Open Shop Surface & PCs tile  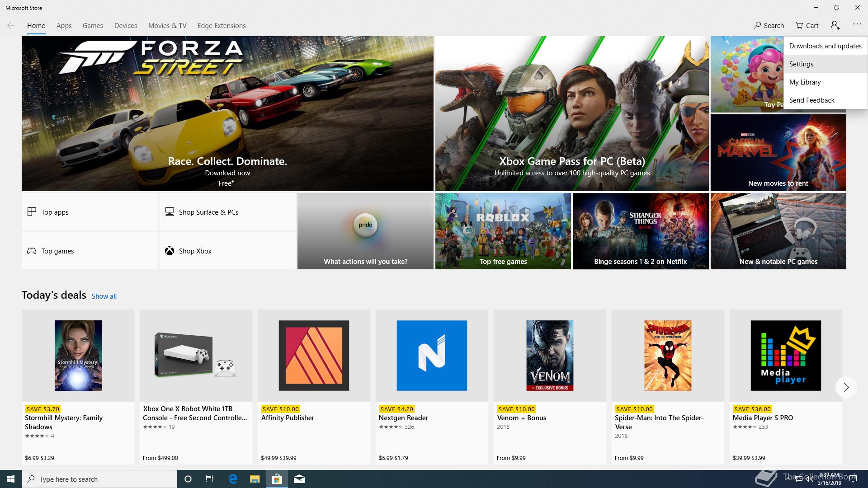[x=227, y=212]
